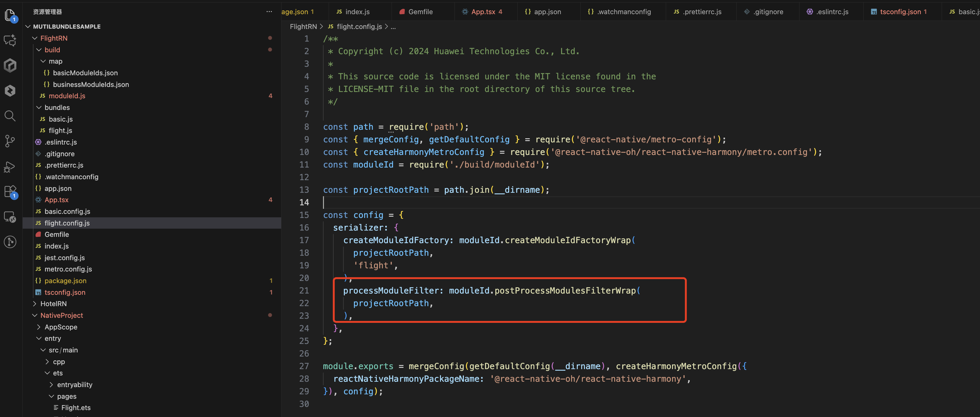Click the explorer panel more actions ellipsis

coord(269,12)
